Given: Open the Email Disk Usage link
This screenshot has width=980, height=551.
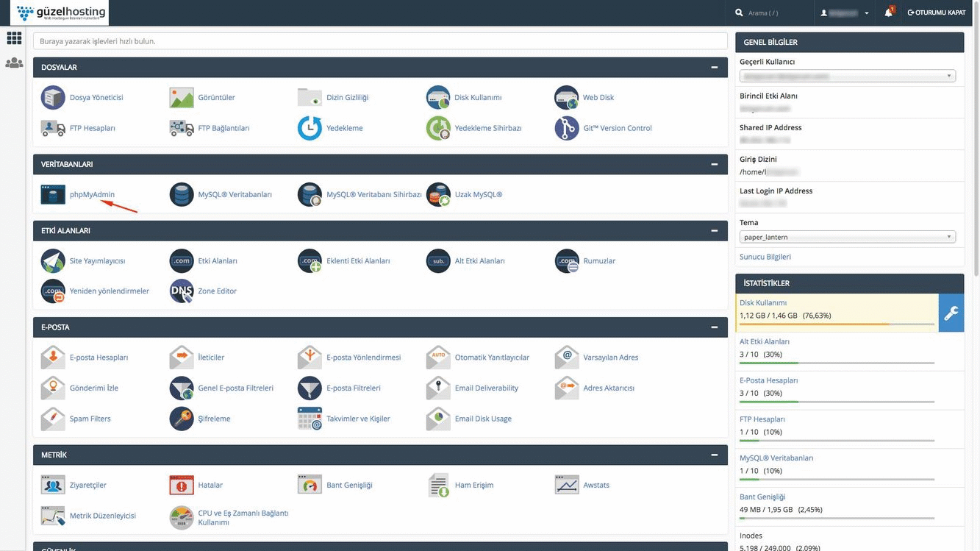Looking at the screenshot, I should pyautogui.click(x=483, y=419).
